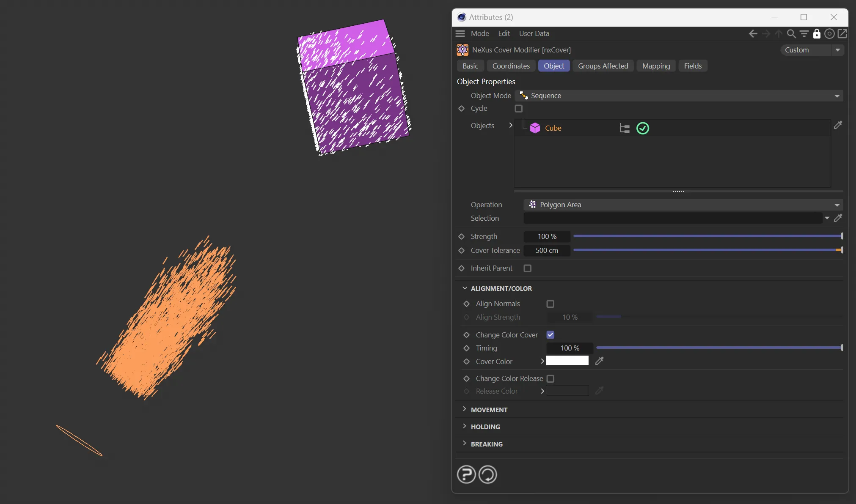Select the Cube object entry
856x504 pixels.
553,128
